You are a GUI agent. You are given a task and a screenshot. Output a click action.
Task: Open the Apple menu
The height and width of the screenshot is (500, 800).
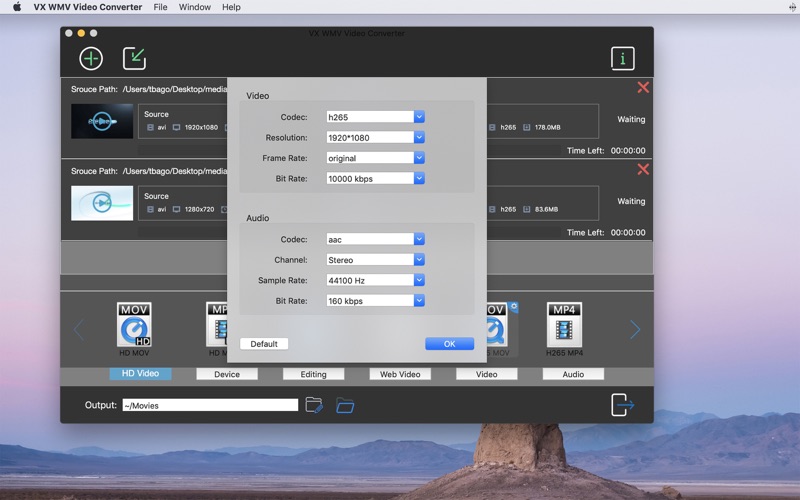17,7
